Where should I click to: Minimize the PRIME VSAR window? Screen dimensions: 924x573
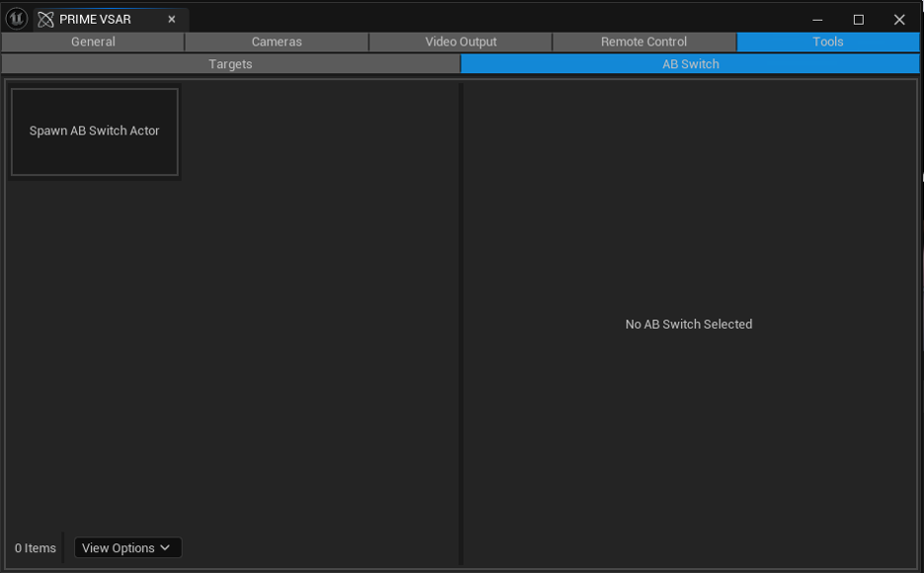click(x=817, y=20)
